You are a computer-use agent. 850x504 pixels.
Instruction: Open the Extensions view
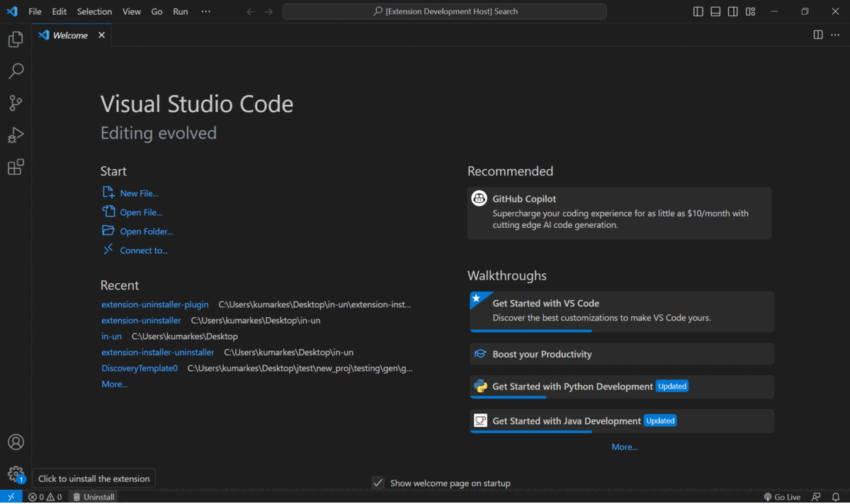tap(16, 167)
